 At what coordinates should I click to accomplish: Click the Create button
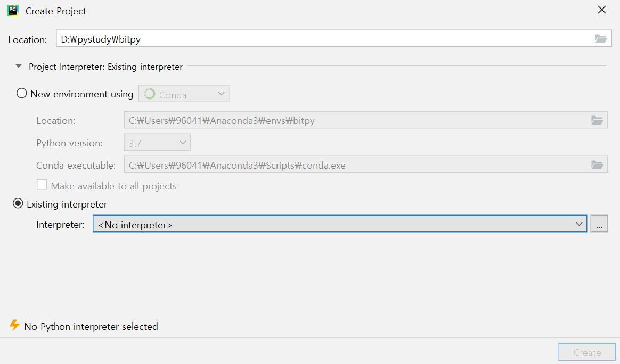[587, 352]
